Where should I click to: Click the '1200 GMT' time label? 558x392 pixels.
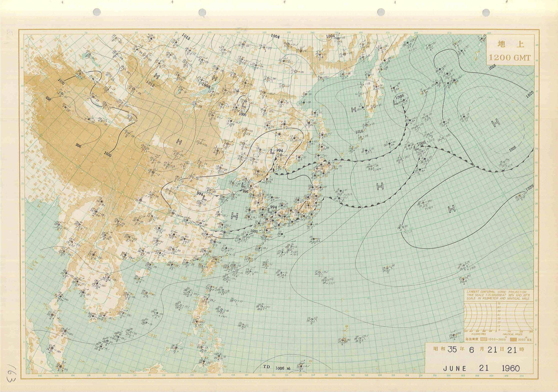pyautogui.click(x=510, y=58)
